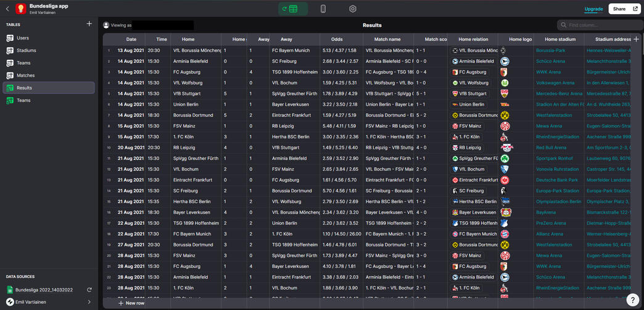
Task: Select the PreZero Arena stadium cell
Action: click(559, 224)
